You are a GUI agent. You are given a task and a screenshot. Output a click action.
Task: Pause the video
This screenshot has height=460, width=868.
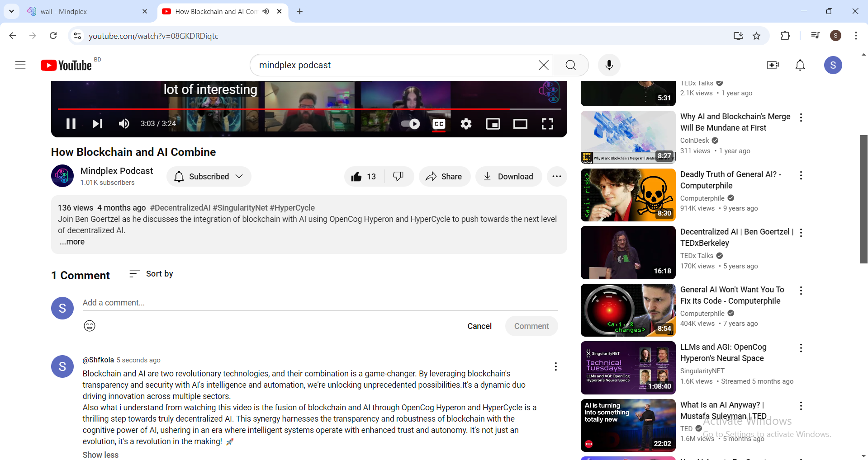coord(71,124)
